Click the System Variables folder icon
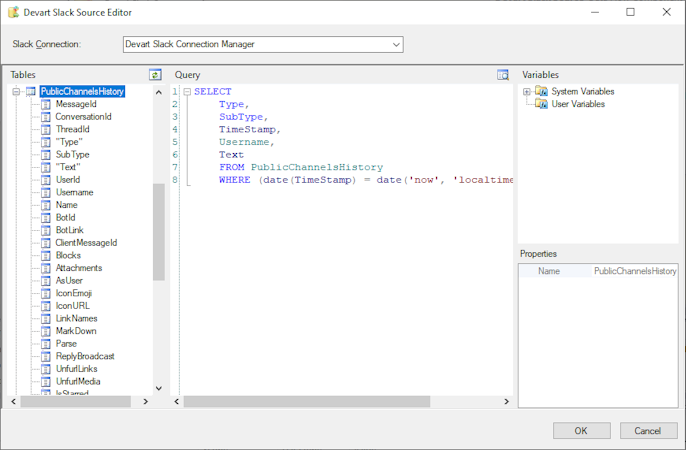This screenshot has height=450, width=686. [x=541, y=91]
